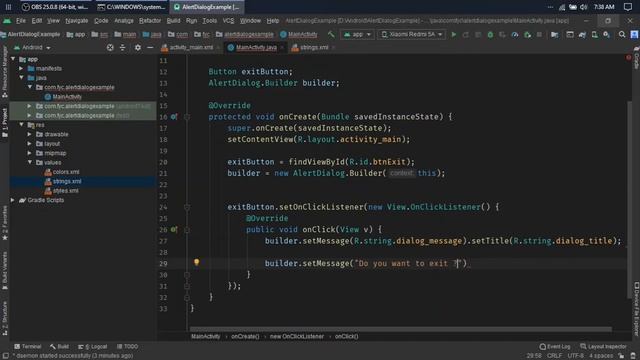The image size is (640, 360).
Task: Close the MainActivity.java tab
Action: coord(282,48)
